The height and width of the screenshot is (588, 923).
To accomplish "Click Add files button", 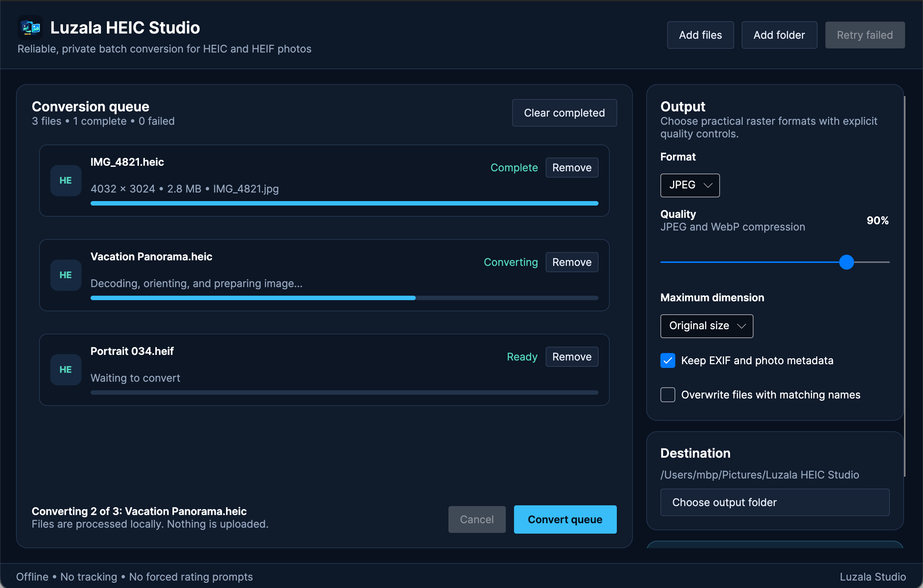I will coord(700,35).
